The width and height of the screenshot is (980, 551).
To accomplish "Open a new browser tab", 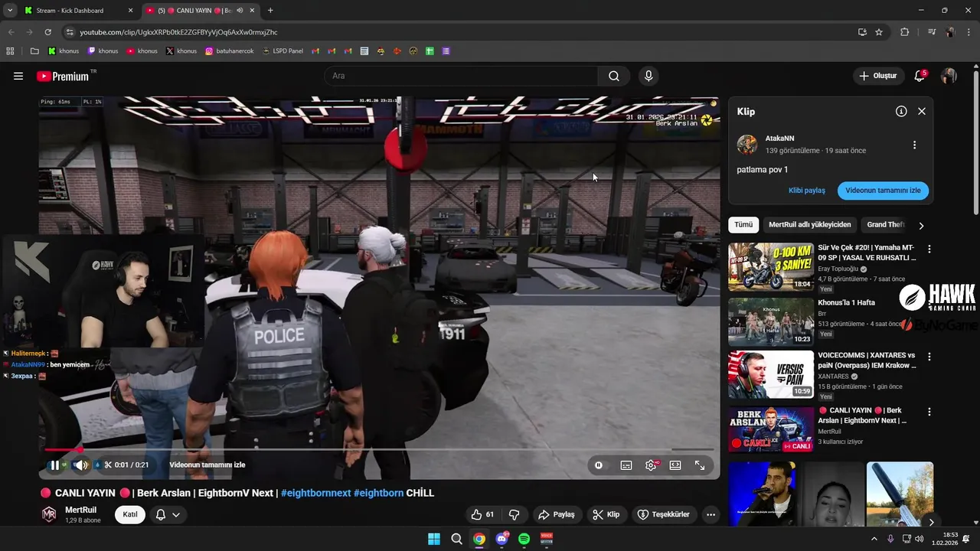I will 270,11.
